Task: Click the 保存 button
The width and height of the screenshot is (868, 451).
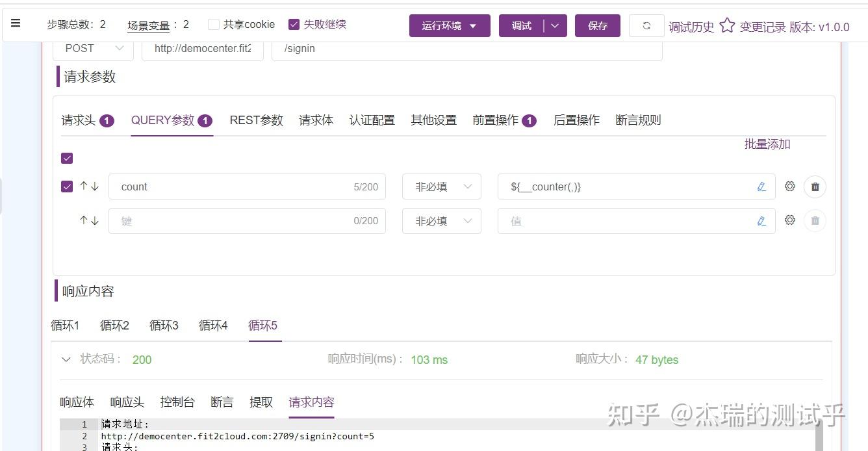Action: 597,27
